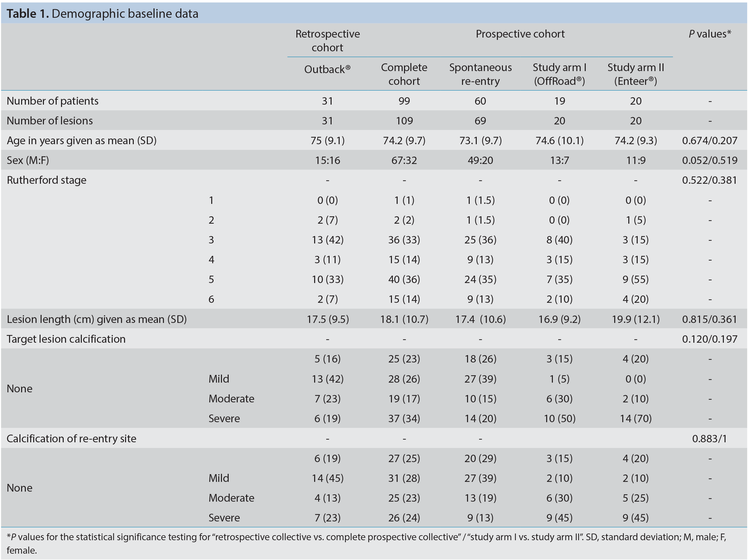749x560 pixels.
Task: Click the Rutherford P value '0.522/0.381'
Action: tap(710, 180)
